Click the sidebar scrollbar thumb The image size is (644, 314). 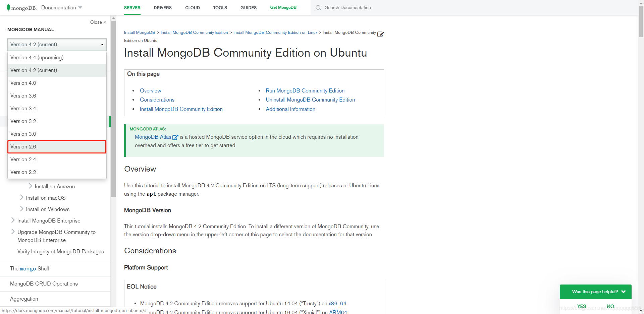coord(113,109)
